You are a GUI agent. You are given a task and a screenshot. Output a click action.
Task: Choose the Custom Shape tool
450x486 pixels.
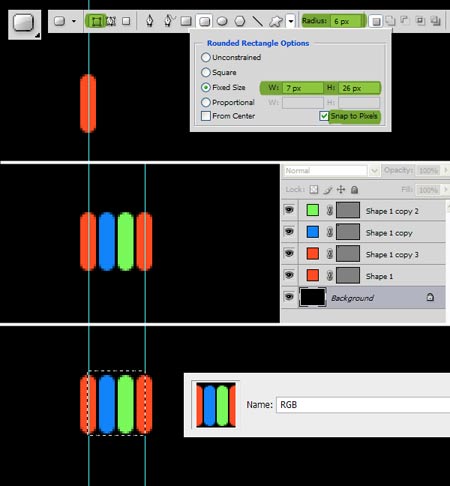(x=275, y=22)
